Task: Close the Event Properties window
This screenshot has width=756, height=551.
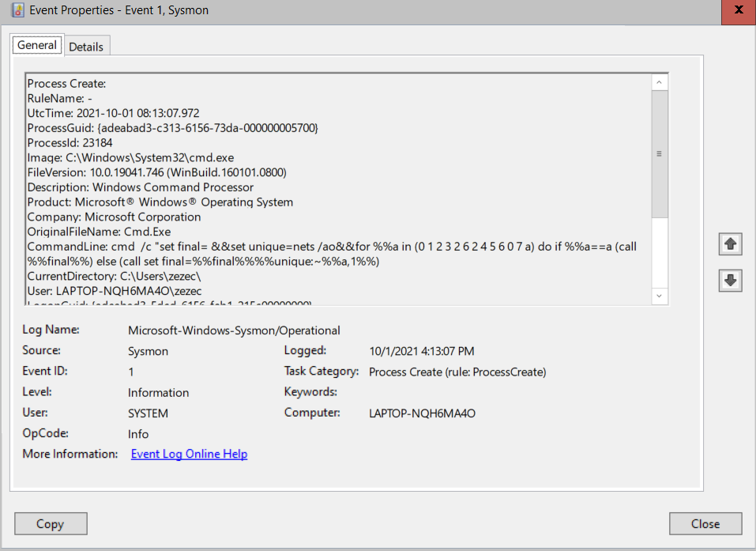Action: point(738,10)
